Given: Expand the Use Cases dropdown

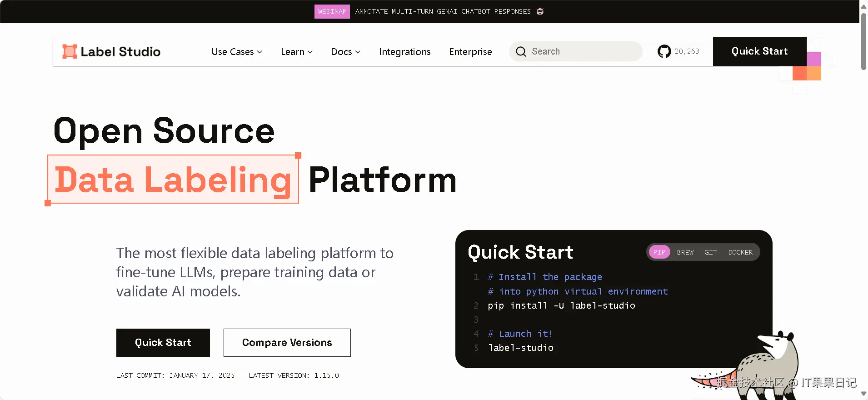Looking at the screenshot, I should click(237, 52).
